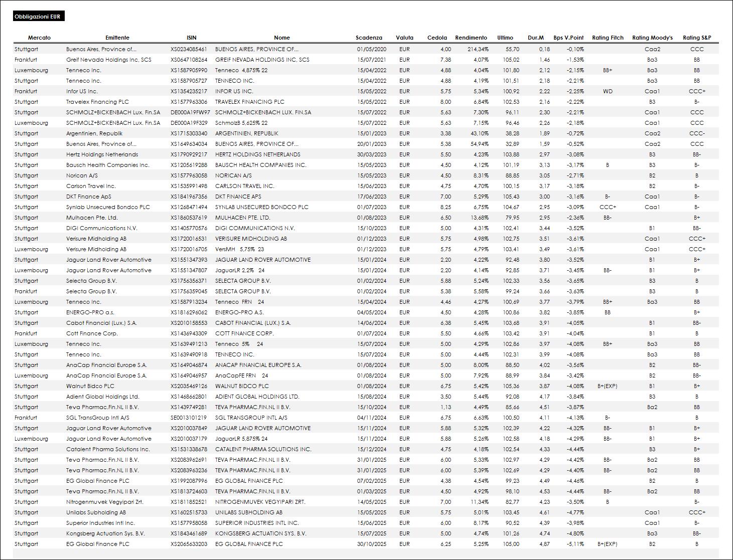Click the Obbligazioni EUR title label

coord(39,17)
